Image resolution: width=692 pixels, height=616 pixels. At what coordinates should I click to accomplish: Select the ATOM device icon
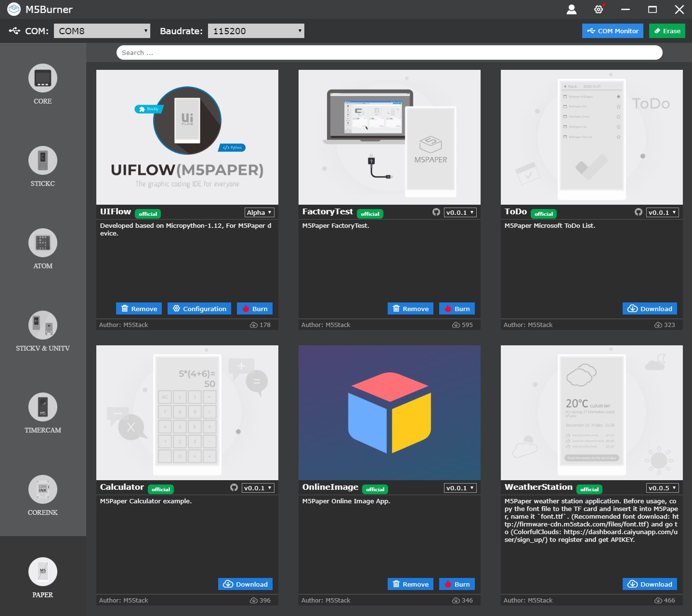pyautogui.click(x=43, y=243)
